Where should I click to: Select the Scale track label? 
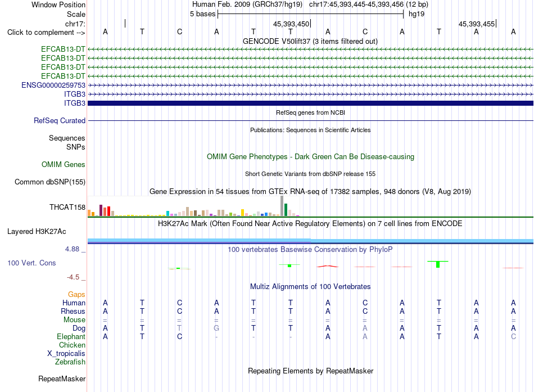[x=76, y=14]
